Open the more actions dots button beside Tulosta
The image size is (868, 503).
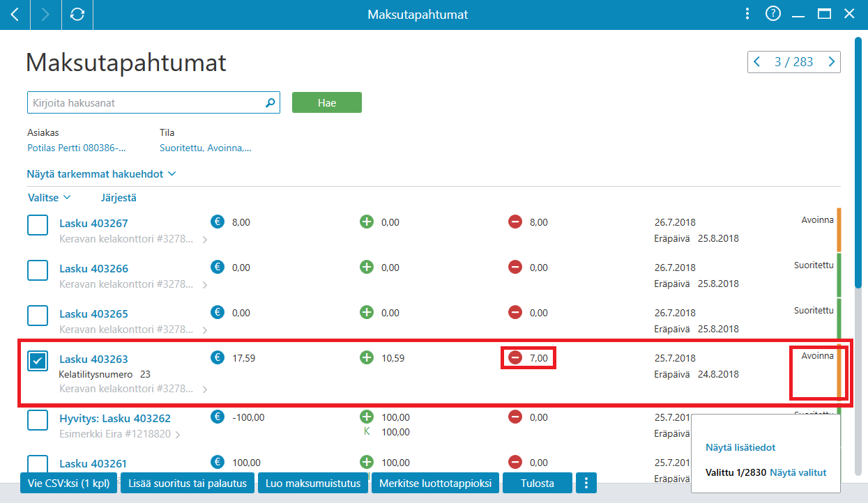[586, 483]
